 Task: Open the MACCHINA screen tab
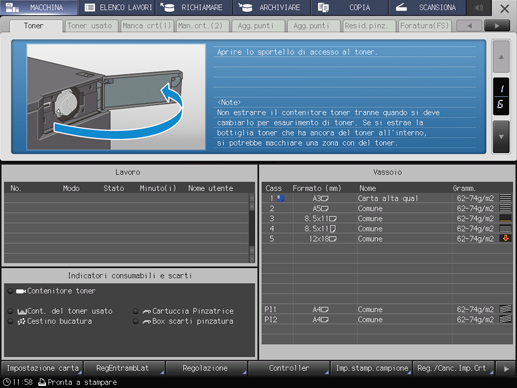point(39,7)
